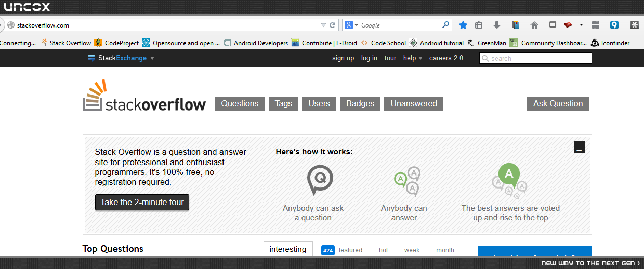Screen dimensions: 644x269
Task: Click the Anybody can answer bubbles icon
Action: [407, 181]
